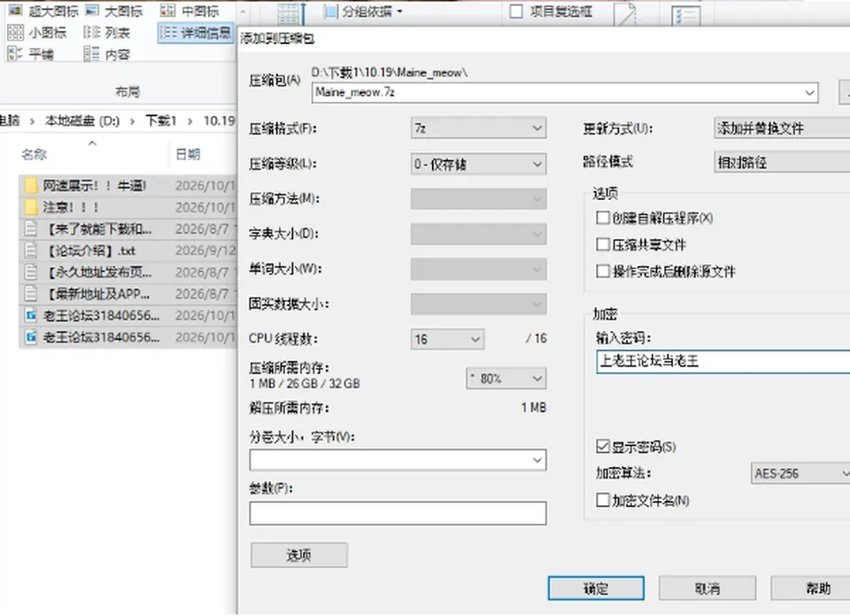Enable 加密文件名 checkbox

tap(603, 500)
